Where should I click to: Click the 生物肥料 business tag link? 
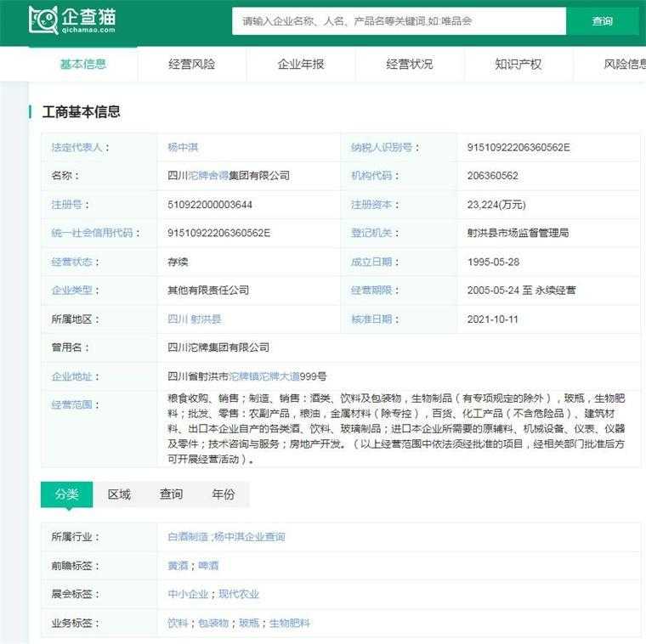[290, 624]
